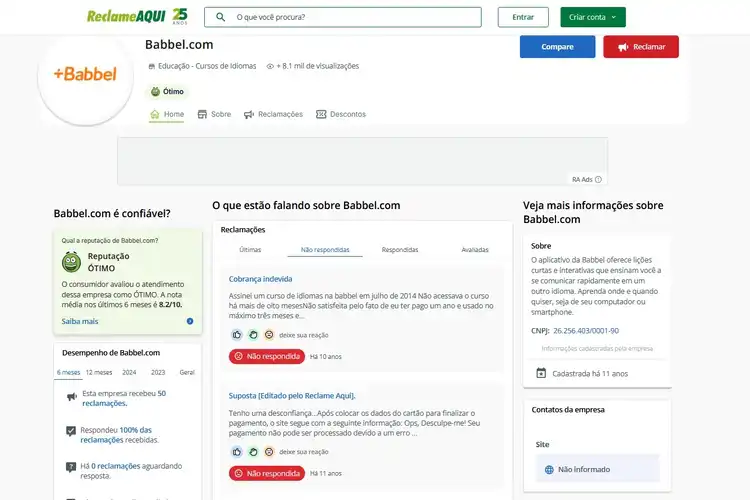The image size is (750, 500).
Task: Click the '50 reclamações' text
Action: point(124,398)
